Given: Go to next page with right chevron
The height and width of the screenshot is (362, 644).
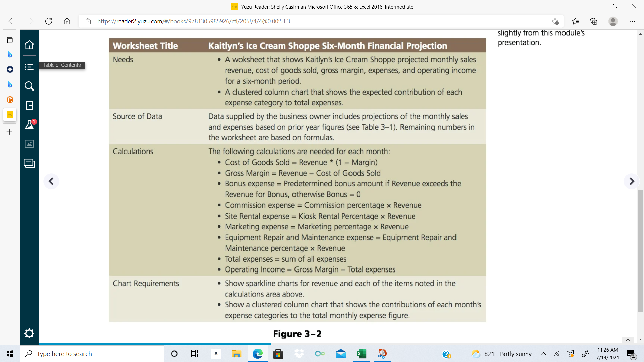Looking at the screenshot, I should point(632,181).
